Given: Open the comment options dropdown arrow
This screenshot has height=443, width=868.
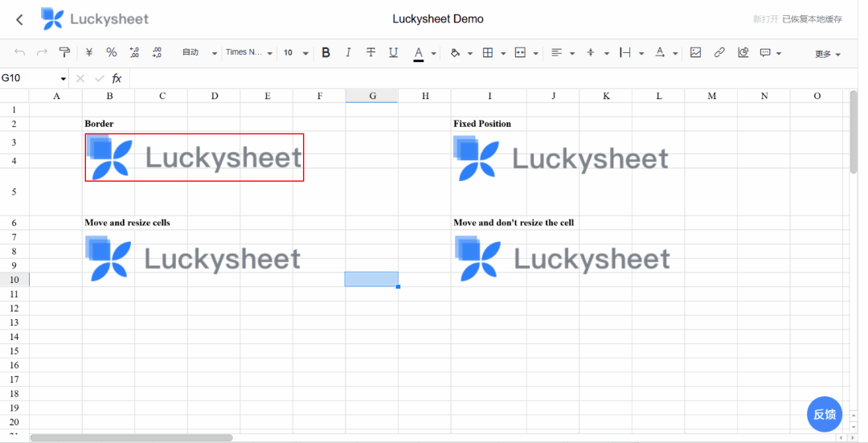Looking at the screenshot, I should tap(779, 54).
